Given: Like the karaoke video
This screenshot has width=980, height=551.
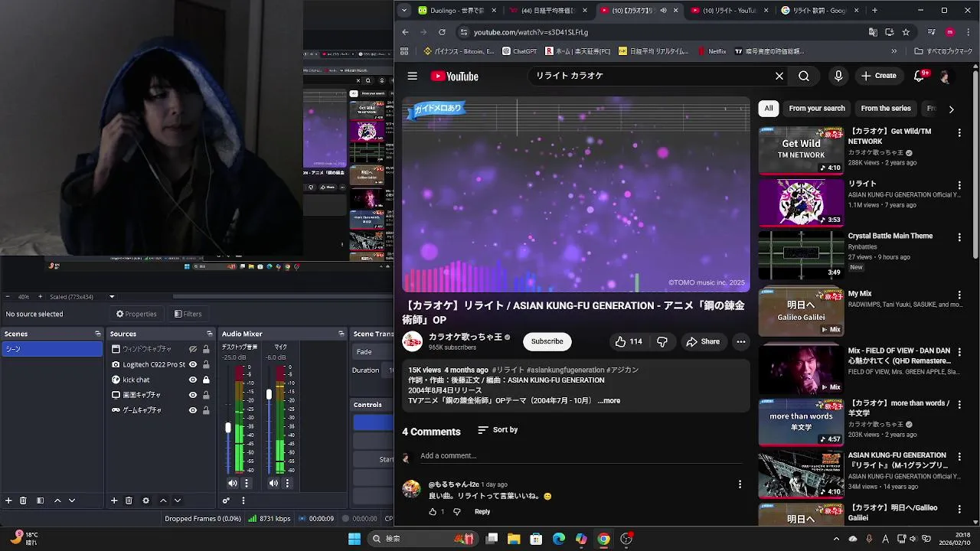Looking at the screenshot, I should [629, 341].
